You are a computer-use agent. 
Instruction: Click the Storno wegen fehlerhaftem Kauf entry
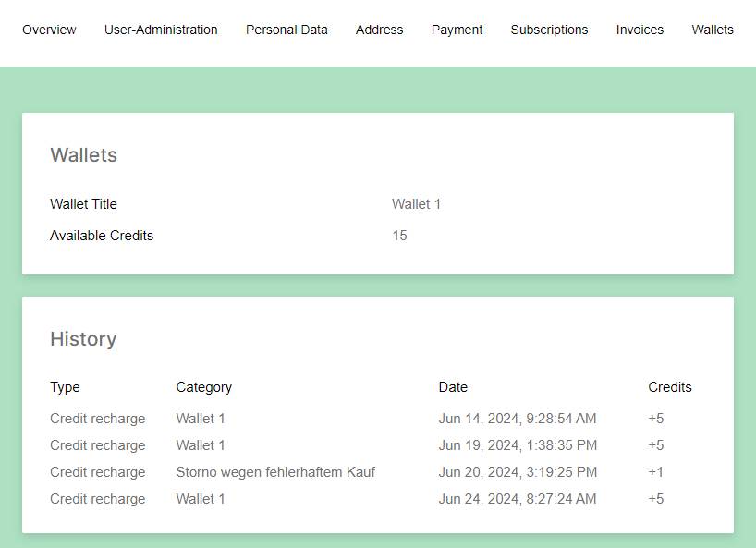point(275,472)
